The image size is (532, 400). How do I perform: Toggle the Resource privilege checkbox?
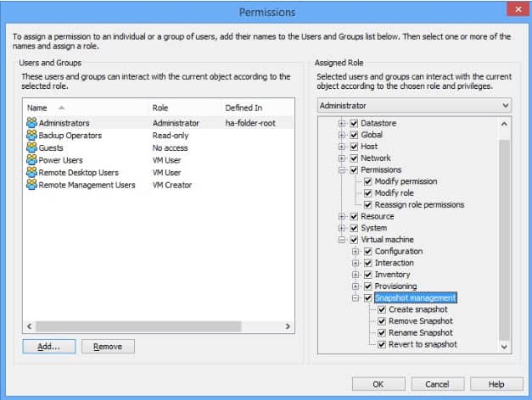[354, 216]
